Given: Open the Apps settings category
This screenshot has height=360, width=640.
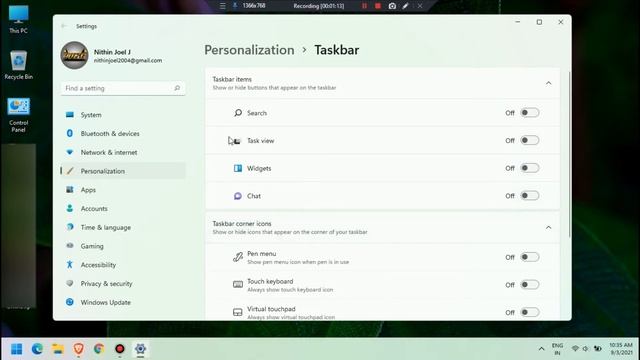Looking at the screenshot, I should click(x=123, y=190).
